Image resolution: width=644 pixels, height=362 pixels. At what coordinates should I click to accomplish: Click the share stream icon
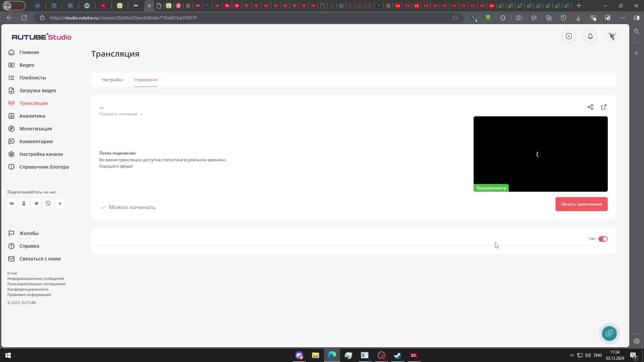pos(590,107)
